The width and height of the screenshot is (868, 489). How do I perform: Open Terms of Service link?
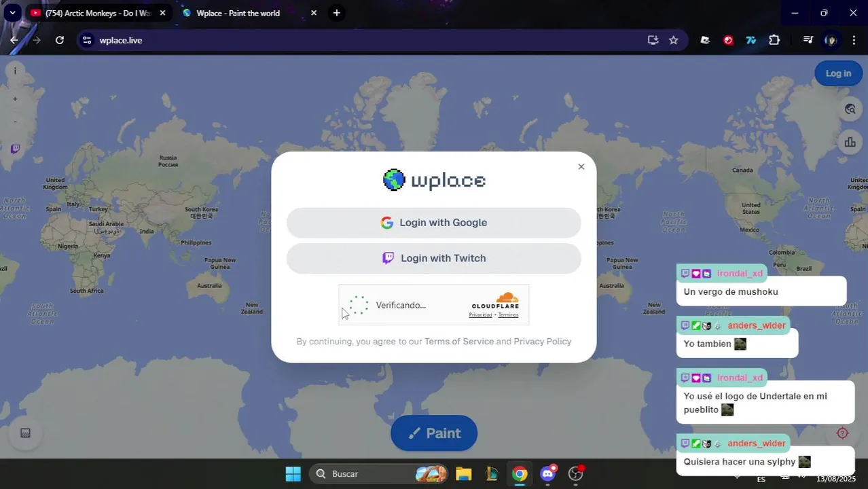pyautogui.click(x=459, y=342)
